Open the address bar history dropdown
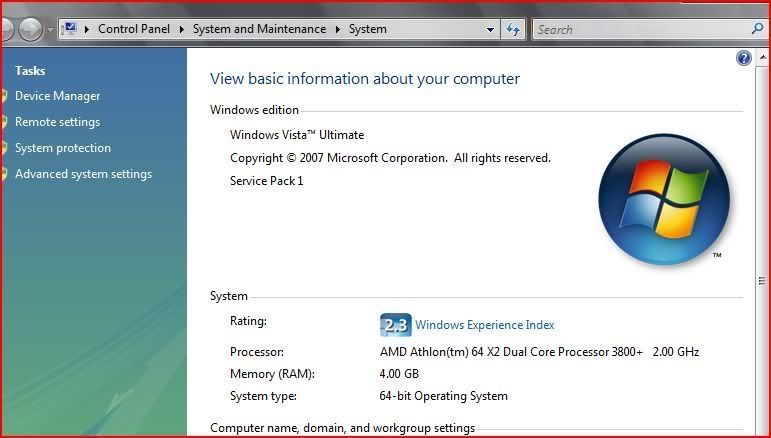Screen dimensions: 771x438 tap(490, 29)
